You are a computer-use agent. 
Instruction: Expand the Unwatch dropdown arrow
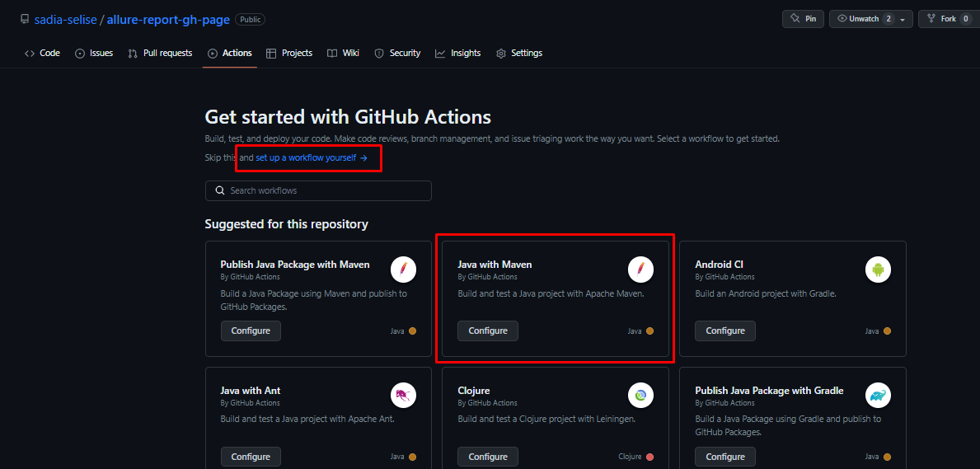click(x=903, y=19)
